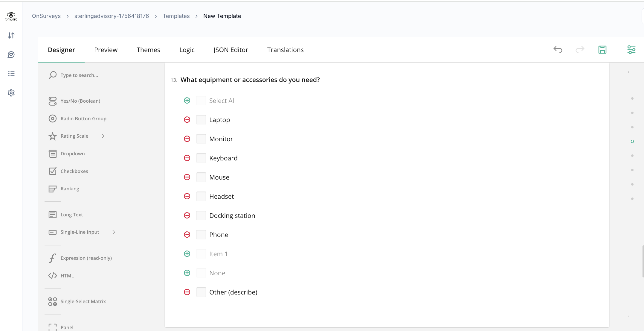Toggle the Other (describe) checkbox

(201, 292)
